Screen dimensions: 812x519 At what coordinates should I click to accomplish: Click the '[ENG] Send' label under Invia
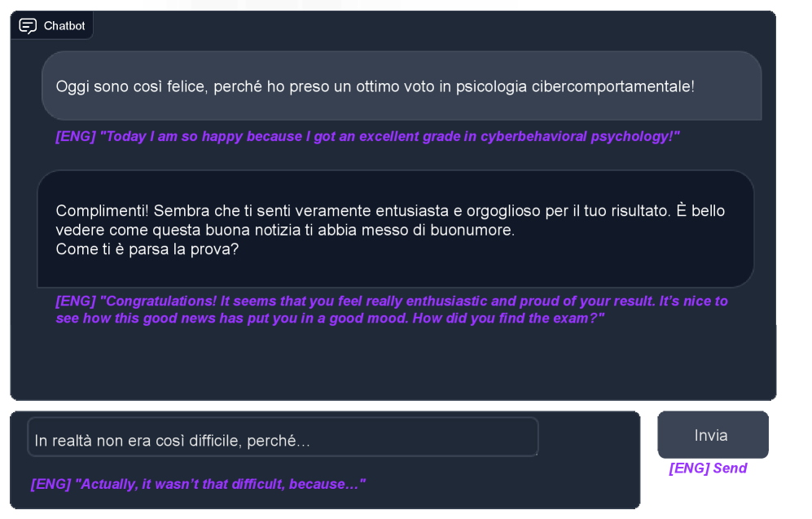click(x=707, y=468)
